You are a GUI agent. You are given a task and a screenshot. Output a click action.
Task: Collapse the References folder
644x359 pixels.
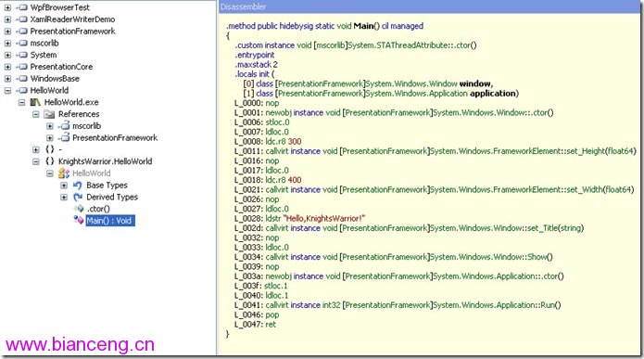(36, 114)
